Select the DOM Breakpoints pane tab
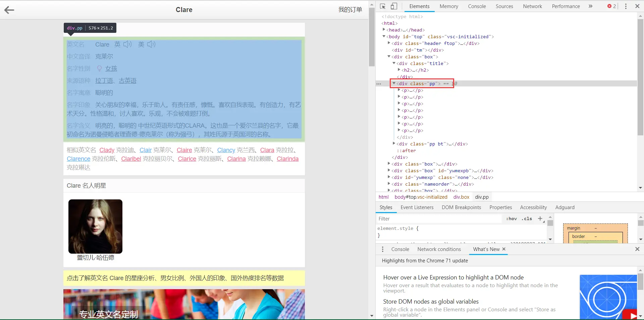 pyautogui.click(x=461, y=207)
